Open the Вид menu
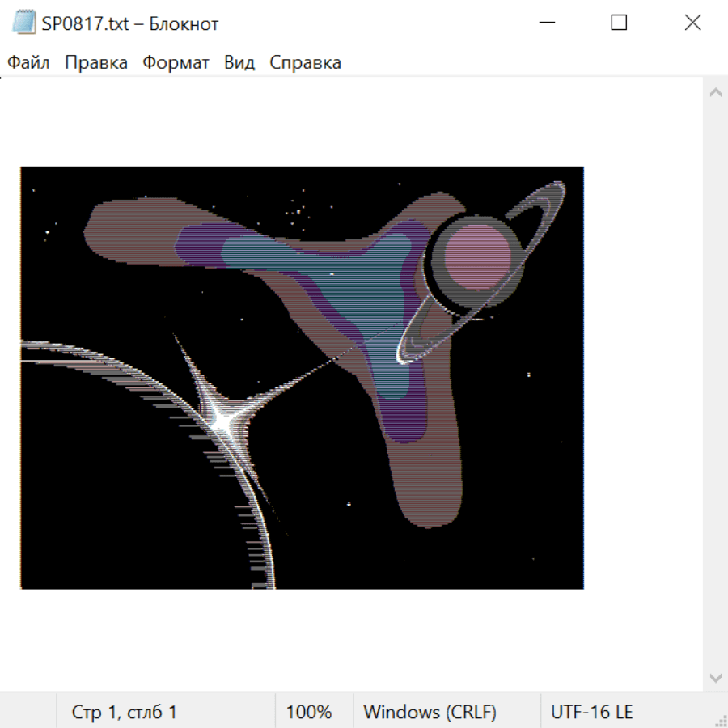728x728 pixels. [x=239, y=63]
